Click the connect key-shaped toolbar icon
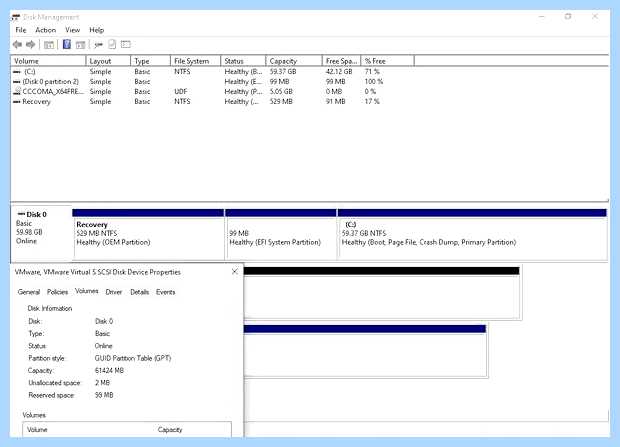The height and width of the screenshot is (447, 620). (98, 45)
